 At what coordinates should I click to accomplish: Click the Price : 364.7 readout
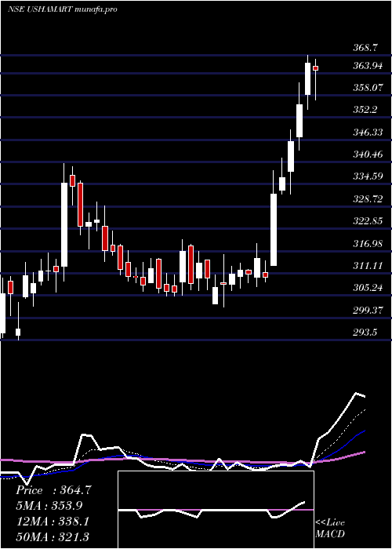(53, 490)
